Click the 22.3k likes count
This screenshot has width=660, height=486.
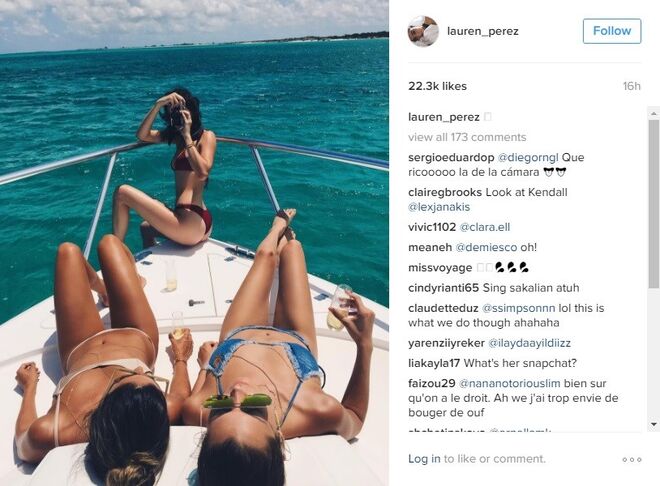(437, 86)
